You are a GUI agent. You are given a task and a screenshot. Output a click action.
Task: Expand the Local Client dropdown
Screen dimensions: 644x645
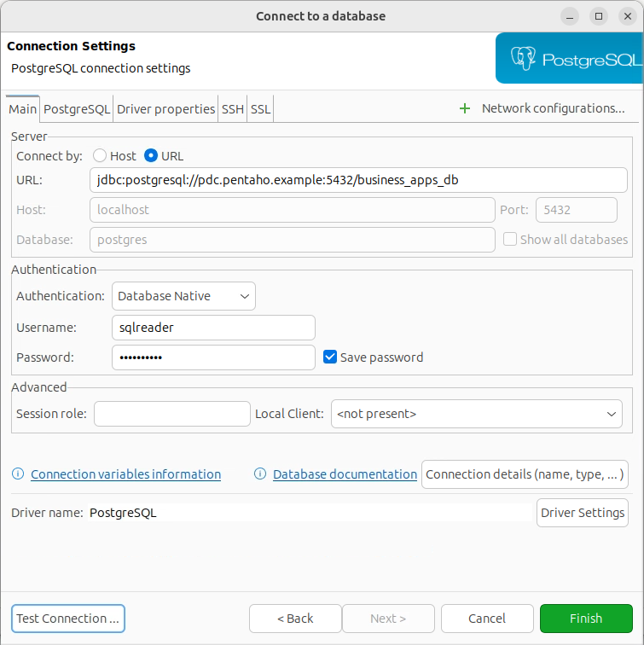coord(478,414)
